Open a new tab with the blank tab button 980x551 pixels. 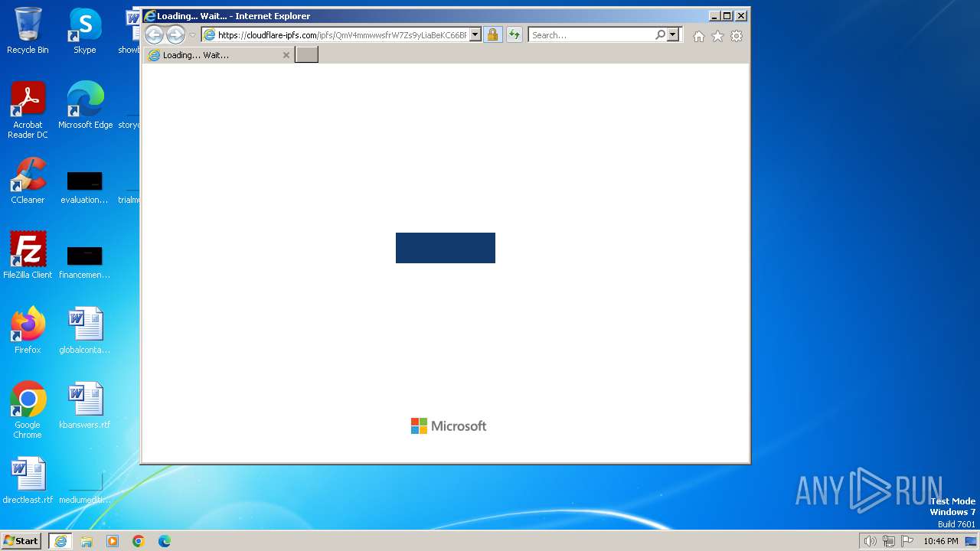point(306,54)
